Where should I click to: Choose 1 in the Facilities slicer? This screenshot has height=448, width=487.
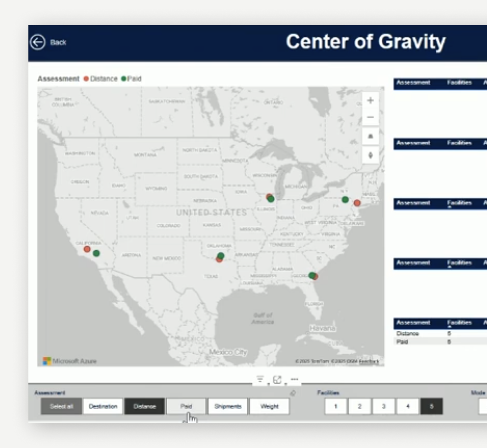(336, 406)
